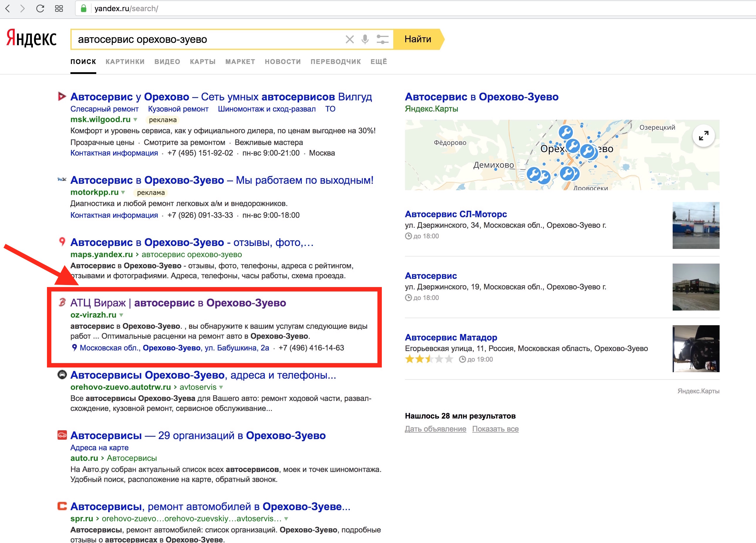Open Автосервис СЛ-Моторс link
Viewport: 756px width, 543px height.
tap(456, 214)
